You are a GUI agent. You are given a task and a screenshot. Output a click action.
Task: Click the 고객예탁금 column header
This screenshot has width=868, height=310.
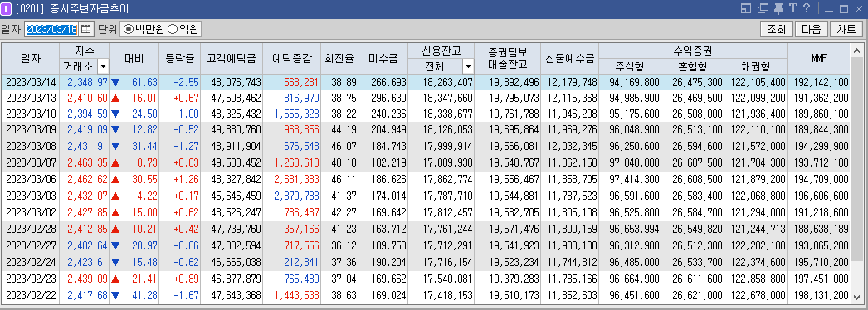click(x=232, y=59)
